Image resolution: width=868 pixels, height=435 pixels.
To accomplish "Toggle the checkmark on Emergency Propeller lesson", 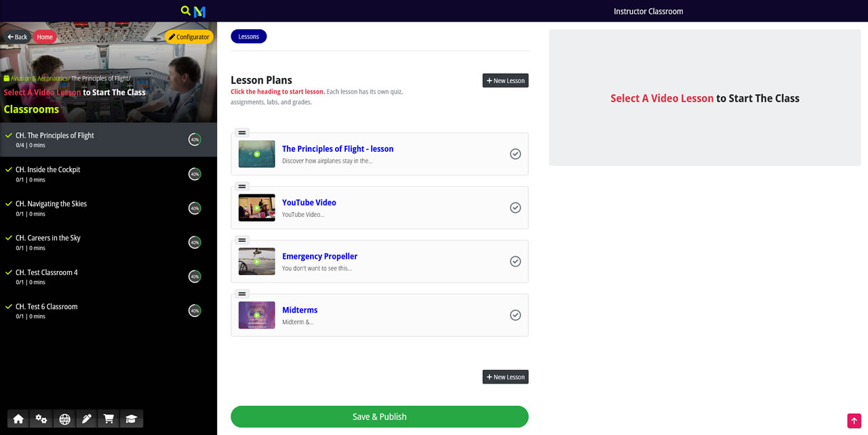I will pyautogui.click(x=515, y=262).
